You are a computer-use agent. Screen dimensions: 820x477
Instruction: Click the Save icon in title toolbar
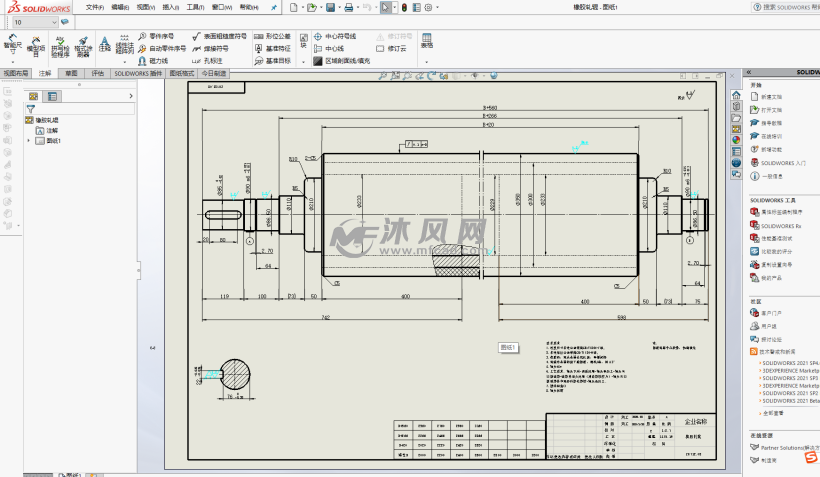pos(329,7)
